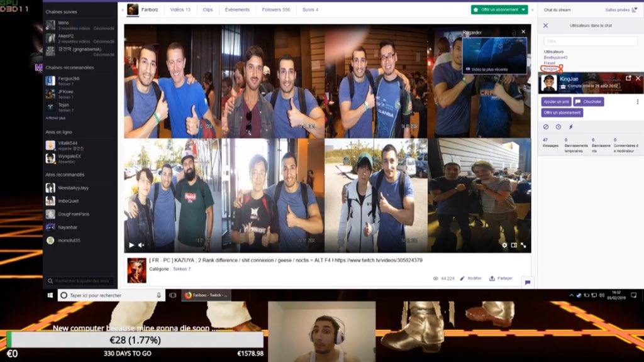
Task: Timeout user with the clock icon
Action: click(558, 127)
